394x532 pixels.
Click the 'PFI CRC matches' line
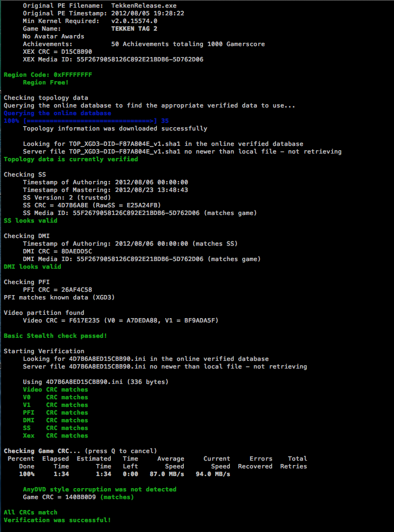point(55,412)
